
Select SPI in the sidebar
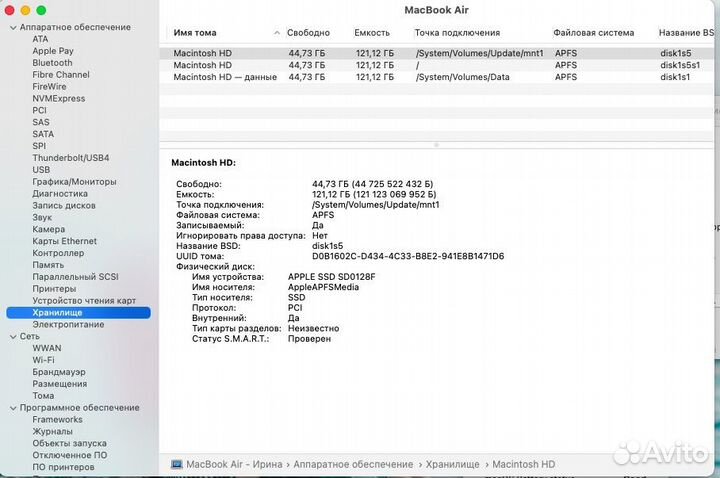click(x=39, y=146)
